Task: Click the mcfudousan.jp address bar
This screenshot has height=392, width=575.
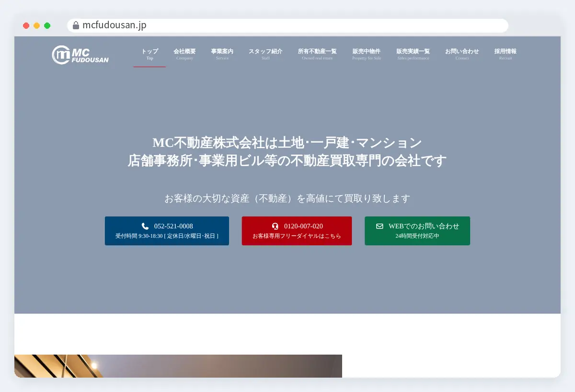Action: click(x=287, y=25)
